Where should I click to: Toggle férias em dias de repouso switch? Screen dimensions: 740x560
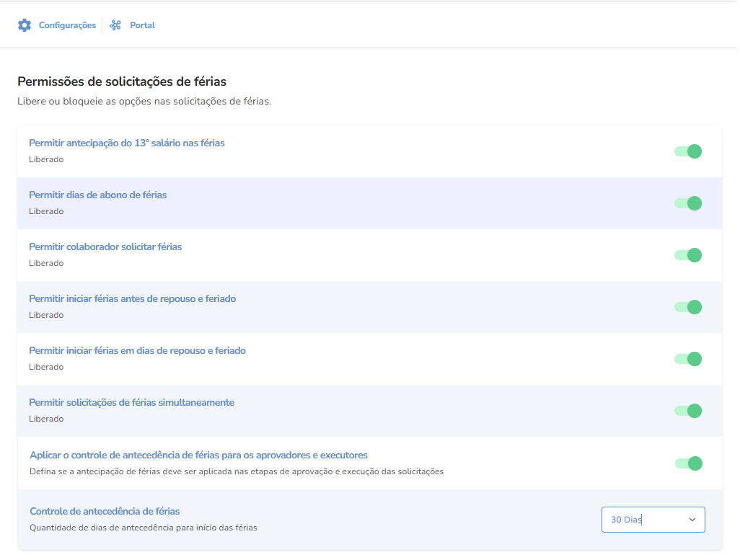[x=688, y=359]
